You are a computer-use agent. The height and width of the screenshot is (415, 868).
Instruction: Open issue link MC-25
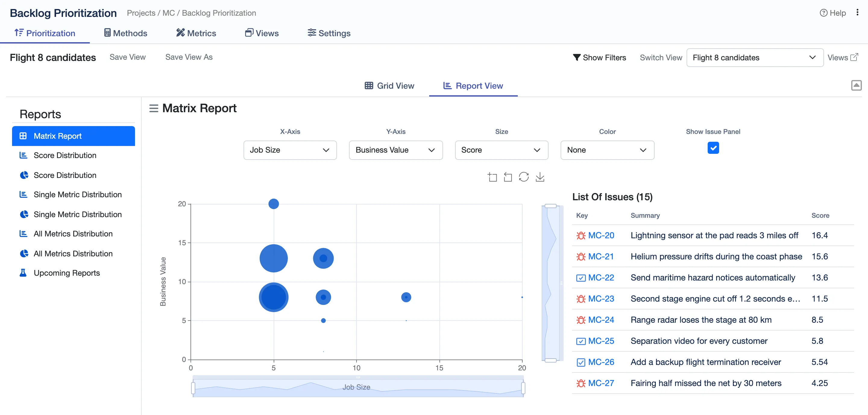coord(601,341)
